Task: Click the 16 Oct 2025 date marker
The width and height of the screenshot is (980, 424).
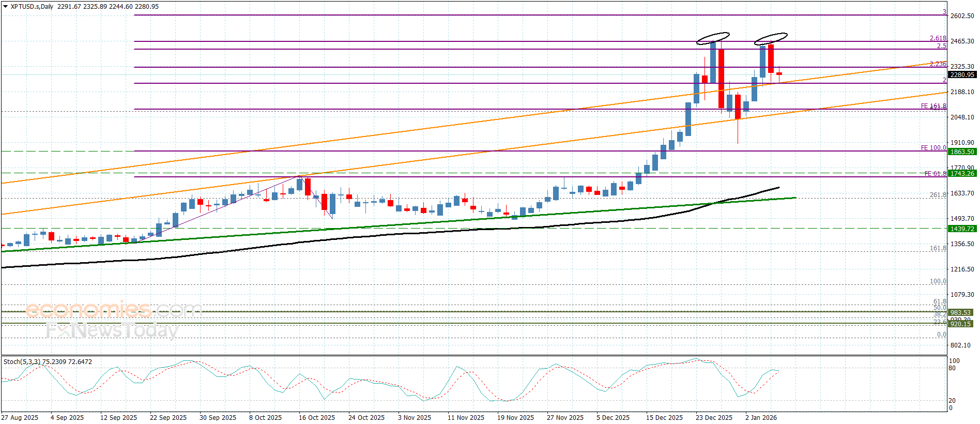Action: point(316,418)
